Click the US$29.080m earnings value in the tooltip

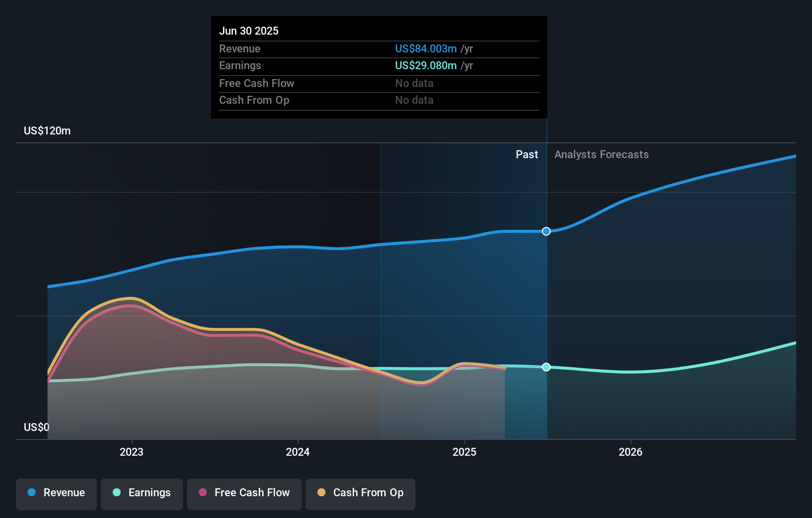point(425,65)
